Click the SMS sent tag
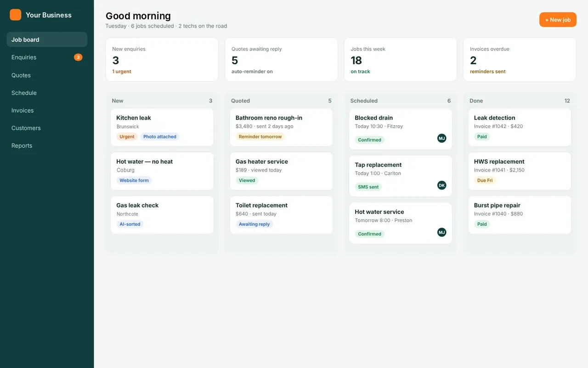 coord(368,187)
